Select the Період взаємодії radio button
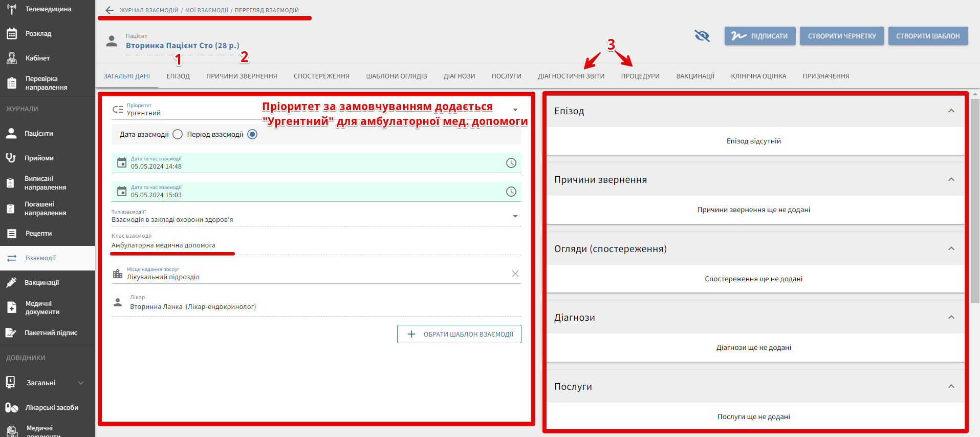Screen dimensions: 980x437 252,134
